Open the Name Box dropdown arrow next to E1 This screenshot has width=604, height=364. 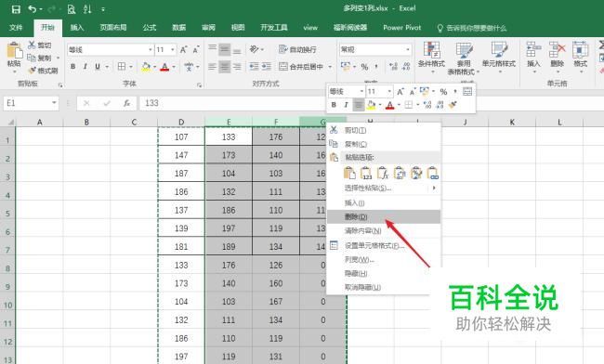(54, 103)
